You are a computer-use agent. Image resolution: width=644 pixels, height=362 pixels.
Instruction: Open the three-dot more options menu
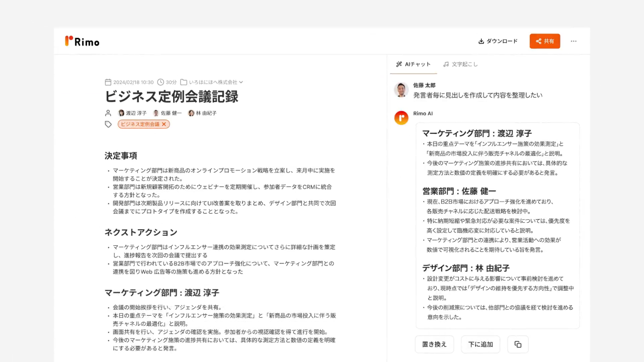pyautogui.click(x=574, y=41)
